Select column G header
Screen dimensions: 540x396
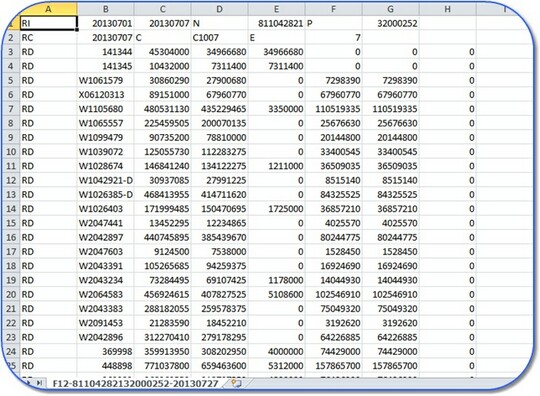(x=390, y=9)
